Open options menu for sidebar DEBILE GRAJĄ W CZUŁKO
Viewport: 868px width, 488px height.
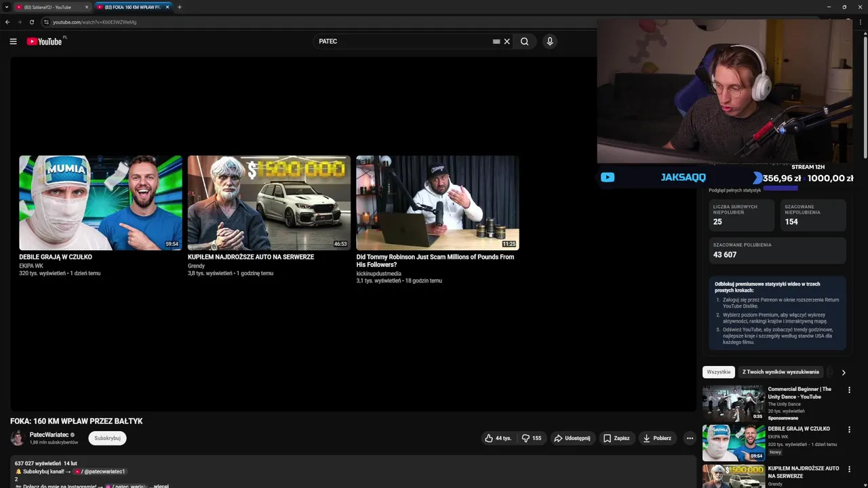pyautogui.click(x=849, y=430)
